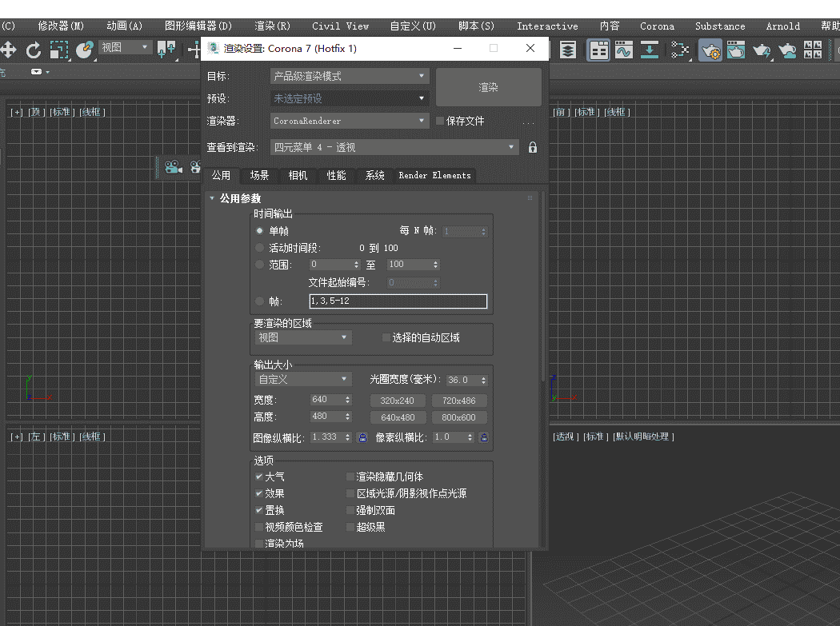Click the Render in Cloud teapot icon
The height and width of the screenshot is (626, 840).
coord(788,50)
